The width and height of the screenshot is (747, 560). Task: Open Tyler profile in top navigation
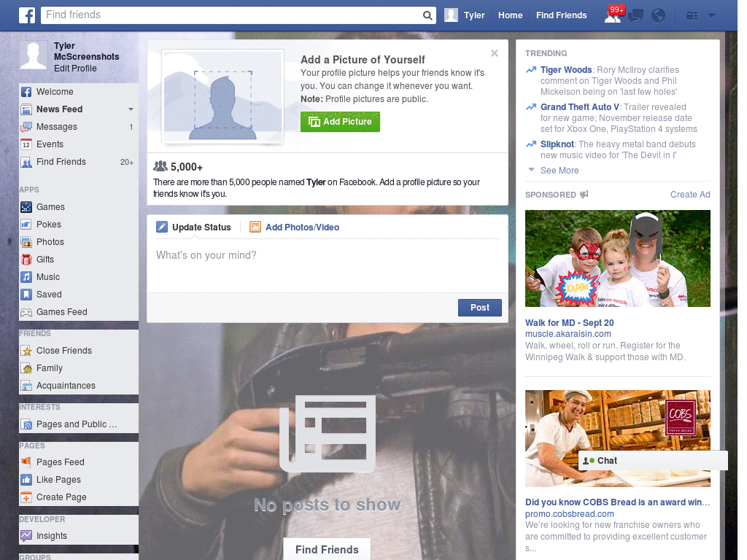tap(465, 15)
